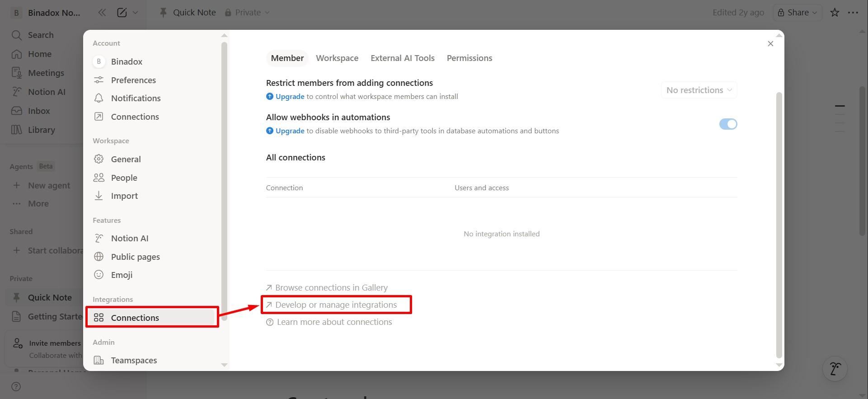Viewport: 868px width, 399px height.
Task: Click the Users and access column header
Action: [482, 188]
